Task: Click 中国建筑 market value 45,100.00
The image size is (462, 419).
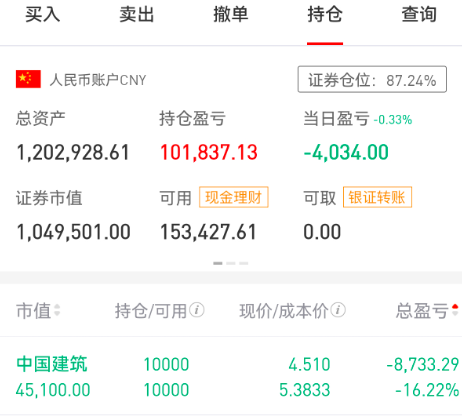Action: click(53, 390)
